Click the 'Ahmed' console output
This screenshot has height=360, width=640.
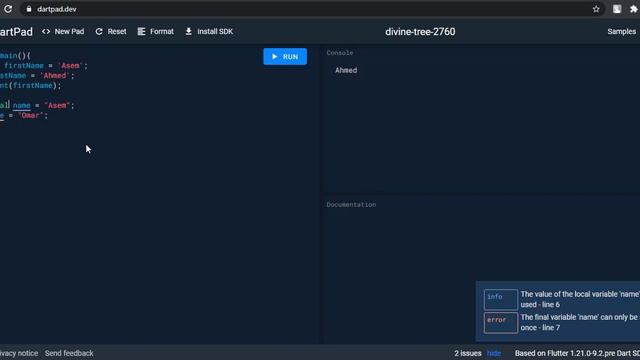346,70
